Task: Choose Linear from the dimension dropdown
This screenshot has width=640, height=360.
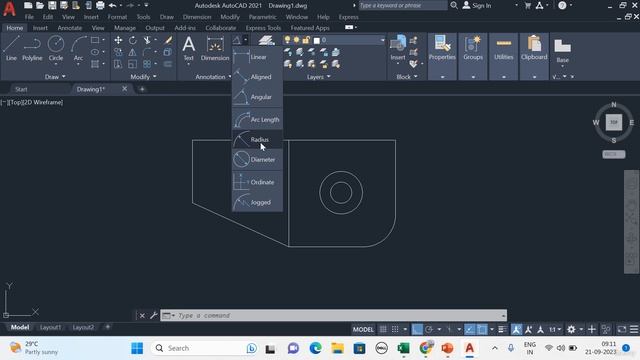Action: 257,57
